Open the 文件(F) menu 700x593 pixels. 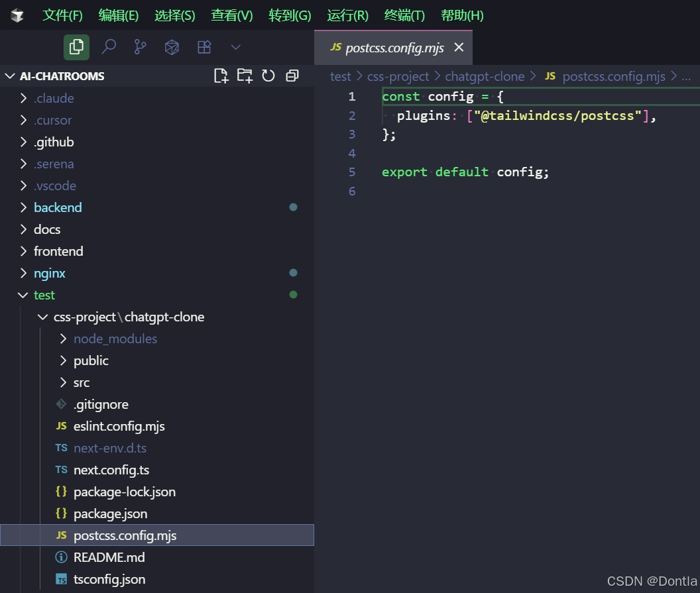(62, 16)
